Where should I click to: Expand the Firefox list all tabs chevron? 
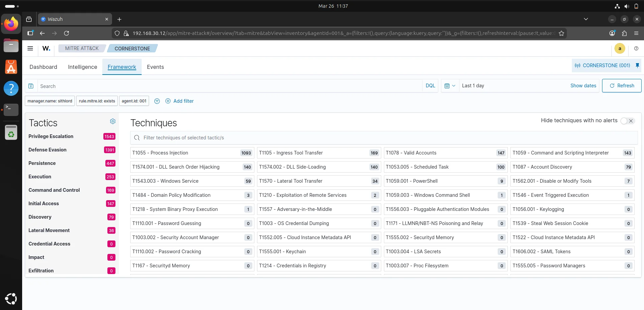coord(586,19)
